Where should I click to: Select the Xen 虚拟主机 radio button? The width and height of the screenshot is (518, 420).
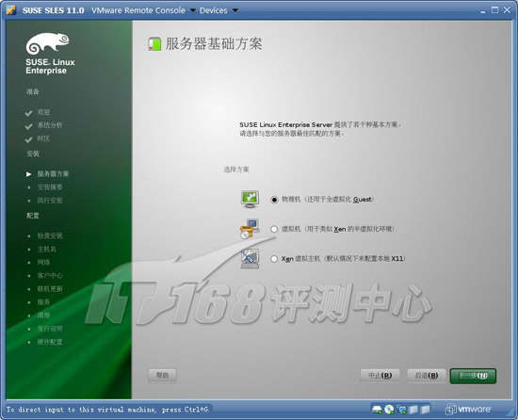(x=274, y=259)
